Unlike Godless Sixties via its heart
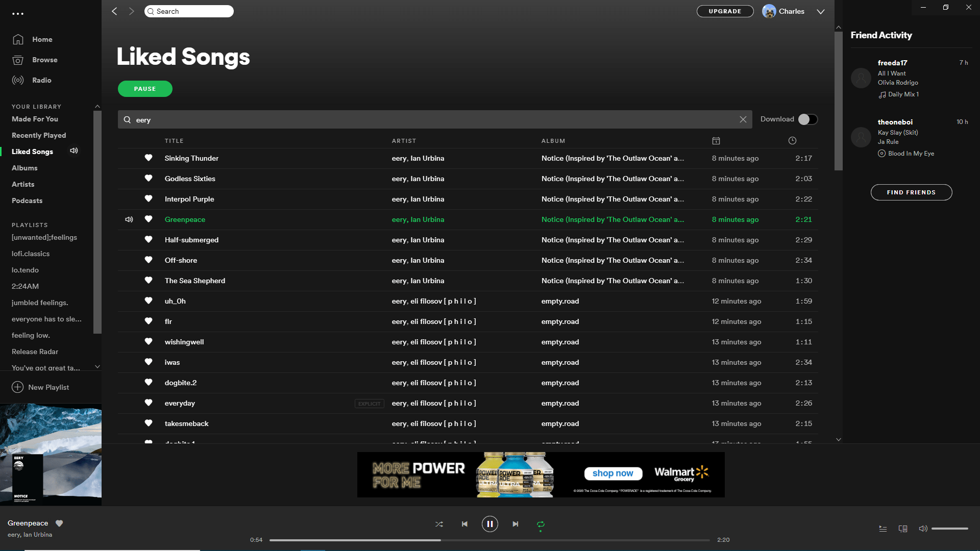 pos(149,178)
